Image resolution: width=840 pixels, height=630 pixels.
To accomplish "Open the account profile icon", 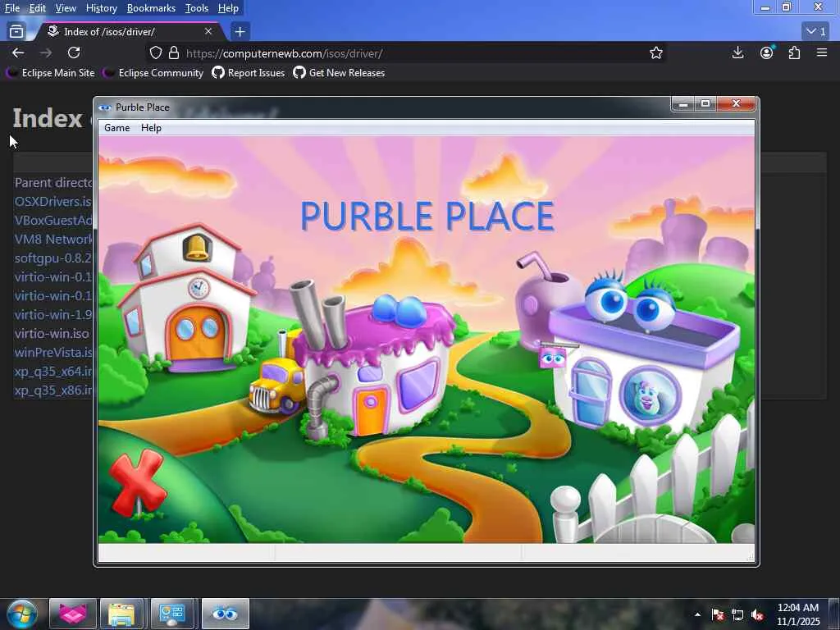I will [767, 52].
